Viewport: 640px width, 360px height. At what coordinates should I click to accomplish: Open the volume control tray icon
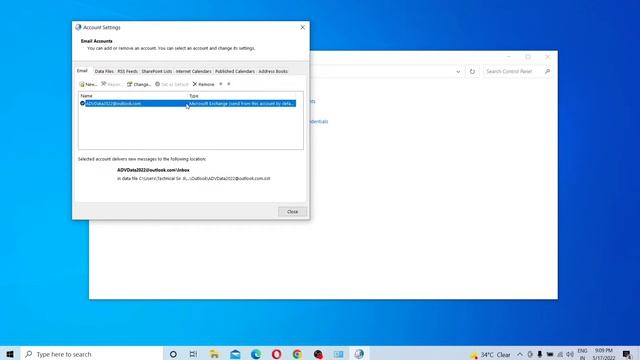coord(570,354)
